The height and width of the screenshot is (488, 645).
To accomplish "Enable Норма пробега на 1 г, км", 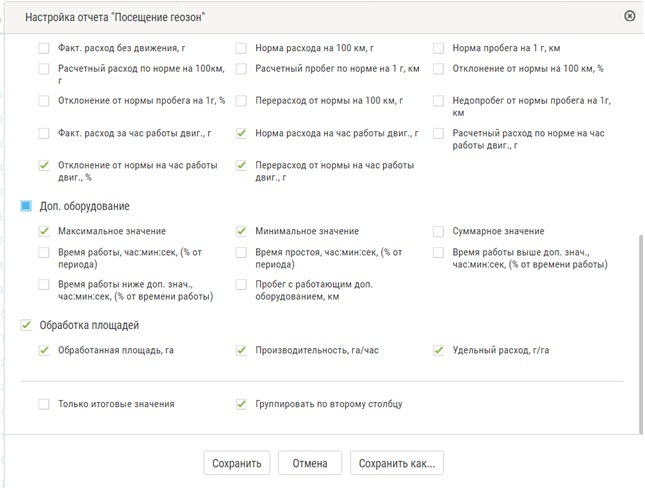I will click(439, 48).
